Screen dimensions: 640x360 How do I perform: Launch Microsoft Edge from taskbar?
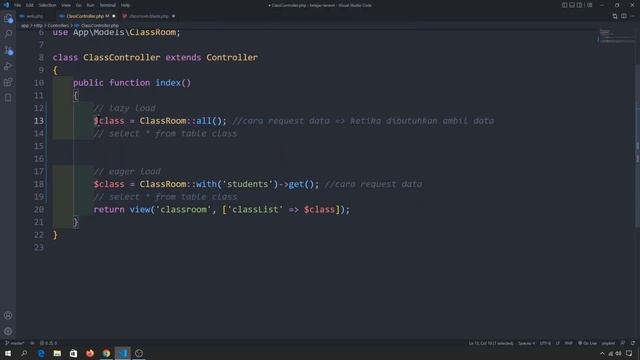[41, 353]
